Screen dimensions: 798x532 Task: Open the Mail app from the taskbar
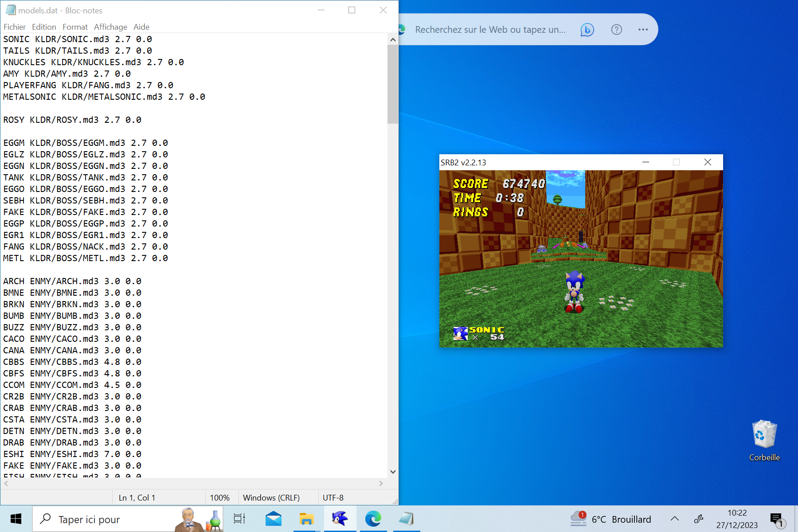274,519
